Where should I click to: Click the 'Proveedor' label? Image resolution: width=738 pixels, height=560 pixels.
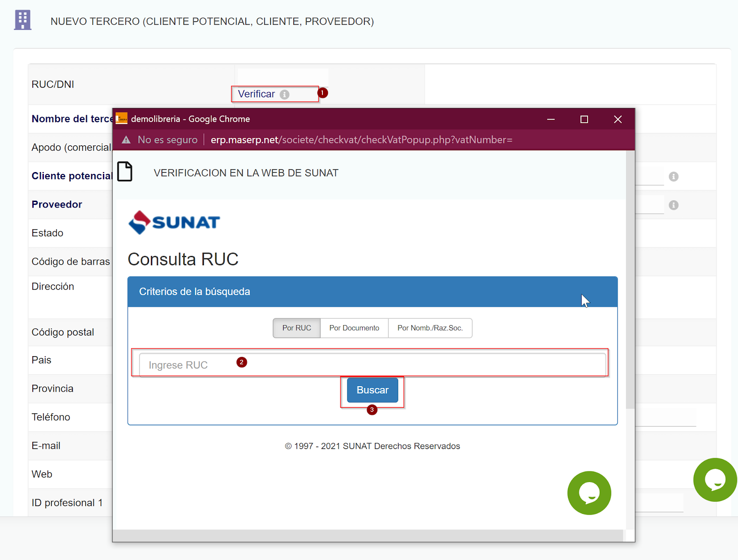tap(57, 204)
